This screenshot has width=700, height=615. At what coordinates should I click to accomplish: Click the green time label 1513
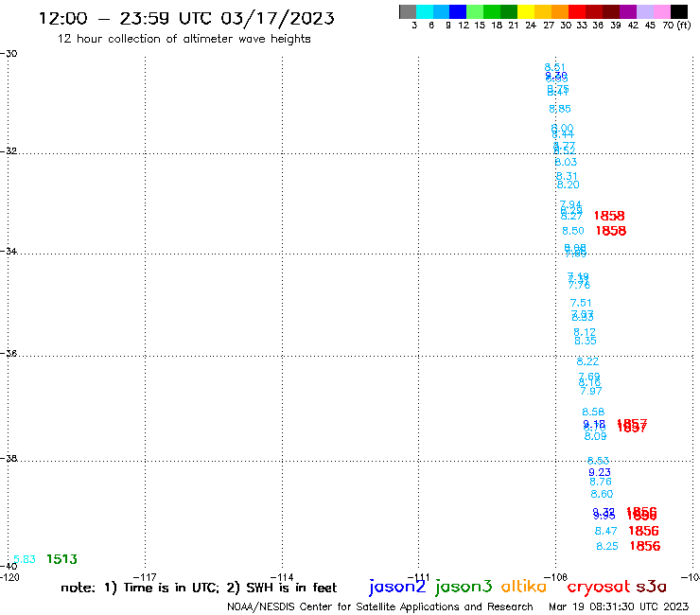[61, 559]
